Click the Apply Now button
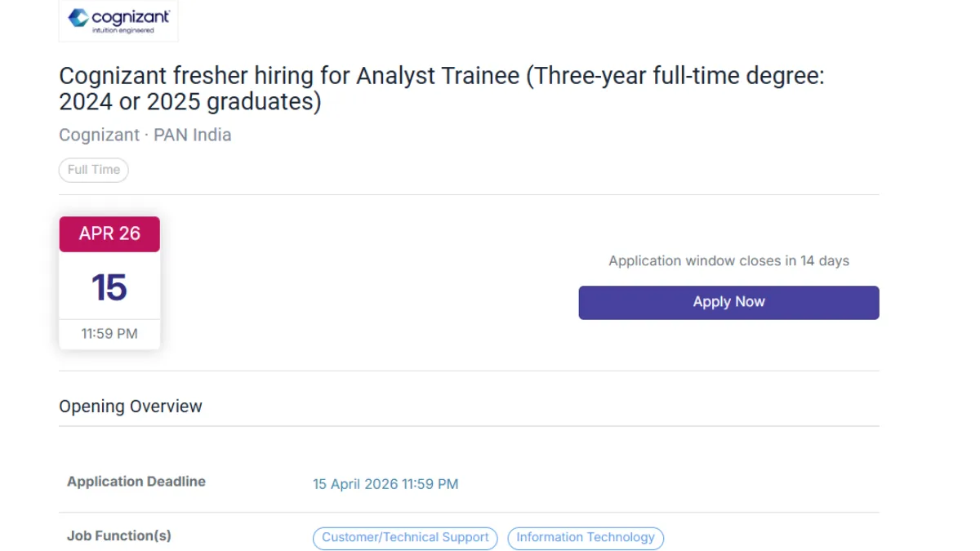The width and height of the screenshot is (980, 551). tap(728, 302)
